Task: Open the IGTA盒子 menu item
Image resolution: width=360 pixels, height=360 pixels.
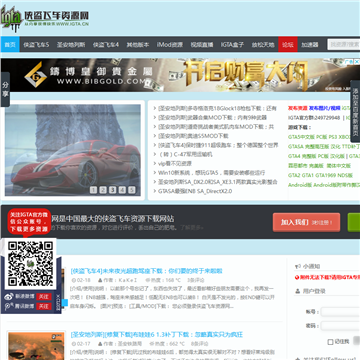Action: pos(232,44)
